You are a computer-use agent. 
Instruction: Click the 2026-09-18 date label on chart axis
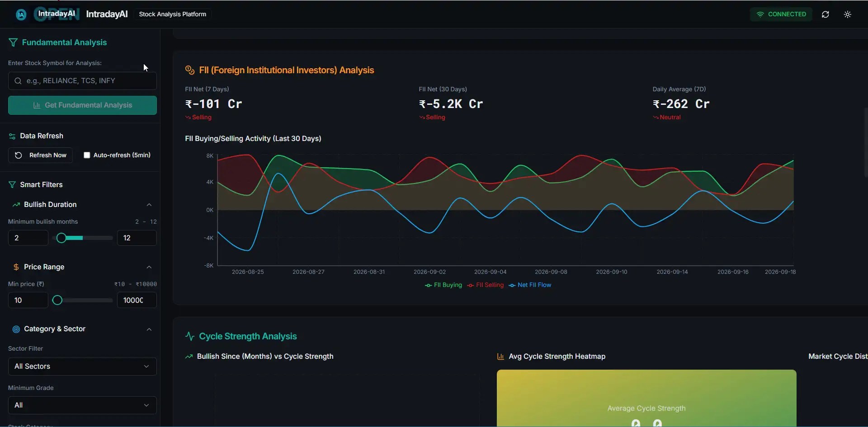coord(780,272)
